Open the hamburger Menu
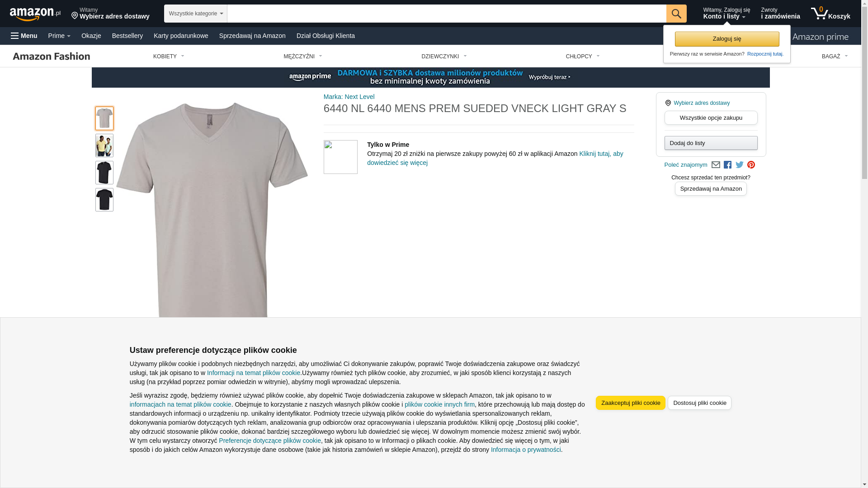Viewport: 868px width, 488px height. [x=24, y=36]
